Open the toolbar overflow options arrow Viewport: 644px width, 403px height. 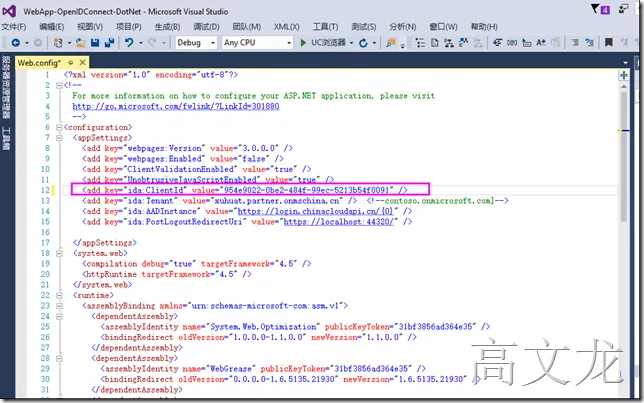tap(402, 46)
